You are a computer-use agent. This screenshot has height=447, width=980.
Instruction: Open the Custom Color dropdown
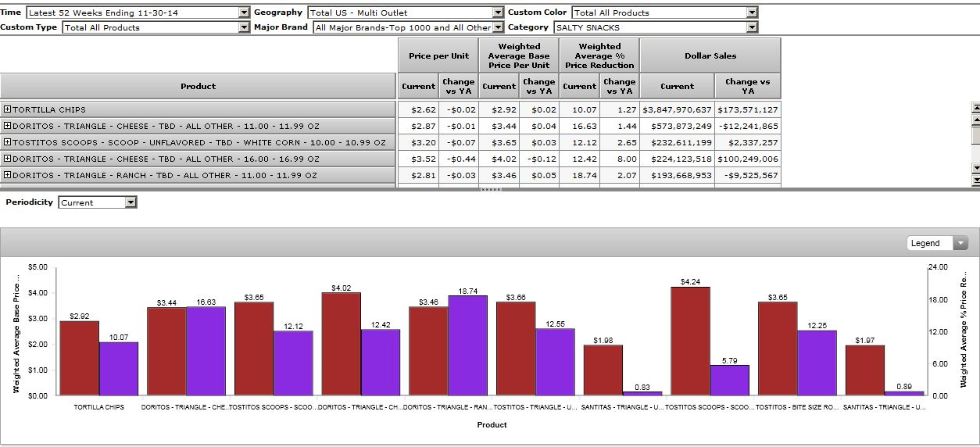click(751, 13)
